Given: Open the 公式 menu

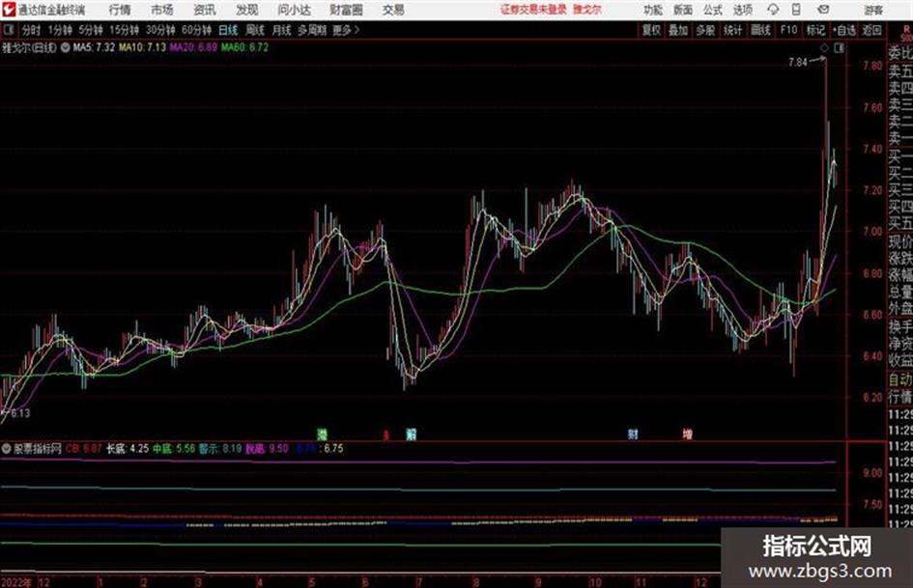Looking at the screenshot, I should coord(712,10).
